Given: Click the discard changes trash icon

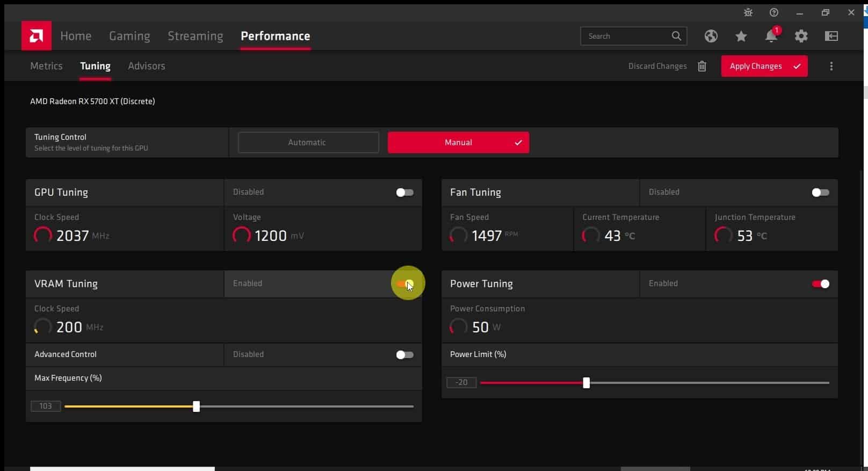Looking at the screenshot, I should pyautogui.click(x=702, y=66).
